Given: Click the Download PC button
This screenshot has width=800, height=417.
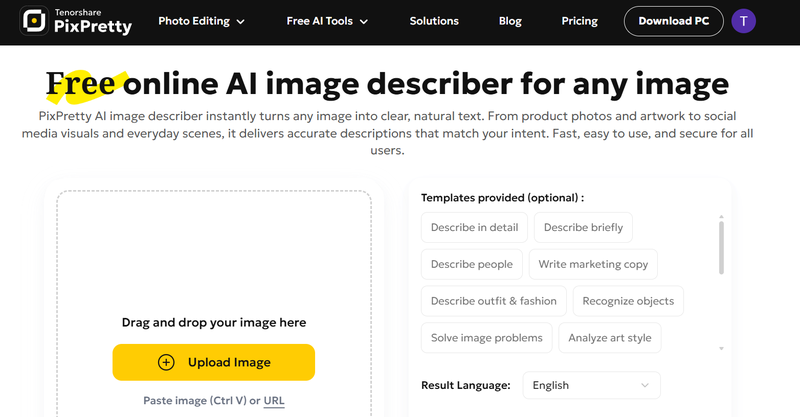Looking at the screenshot, I should [x=673, y=21].
